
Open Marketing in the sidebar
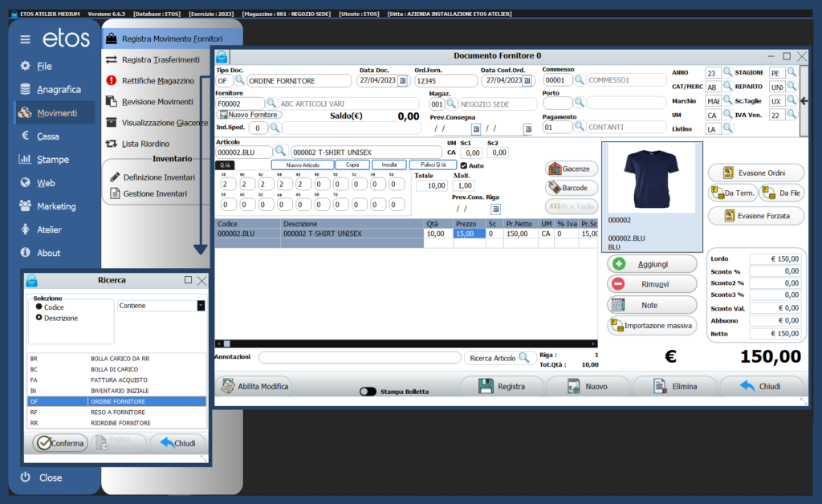point(56,206)
